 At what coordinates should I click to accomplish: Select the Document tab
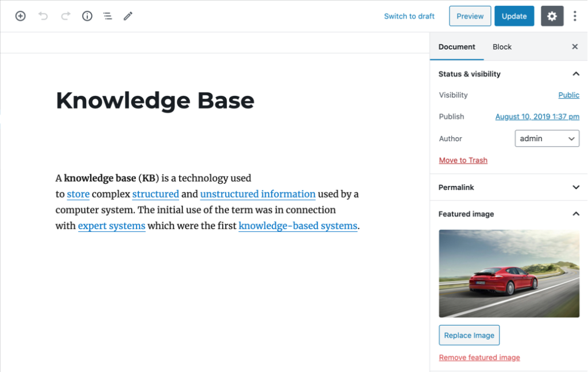point(457,47)
